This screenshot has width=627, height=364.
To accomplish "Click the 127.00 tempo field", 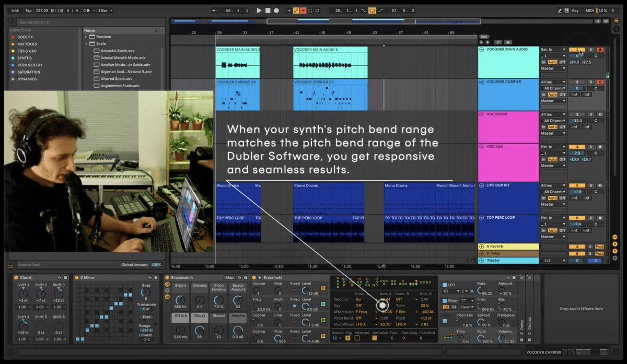I will coord(42,10).
